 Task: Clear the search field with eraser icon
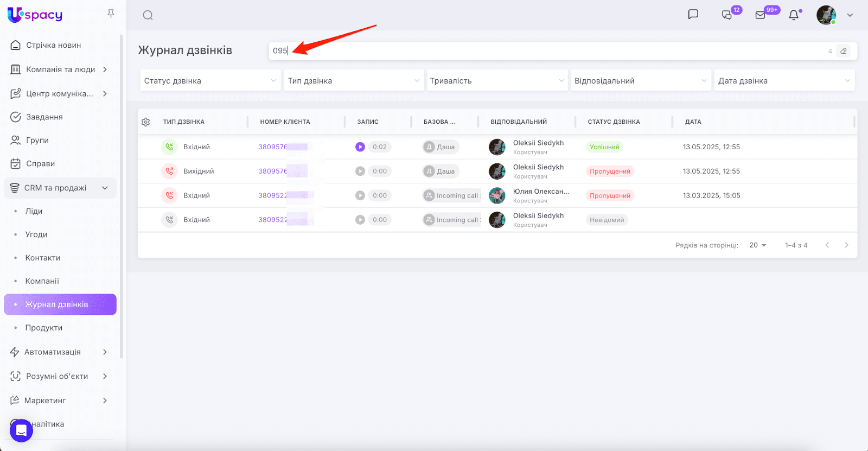point(844,51)
